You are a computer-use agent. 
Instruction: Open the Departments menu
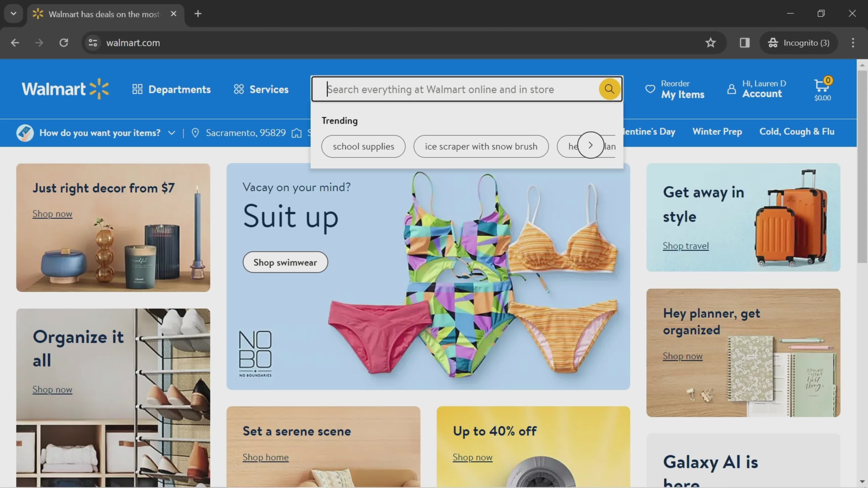(x=171, y=89)
